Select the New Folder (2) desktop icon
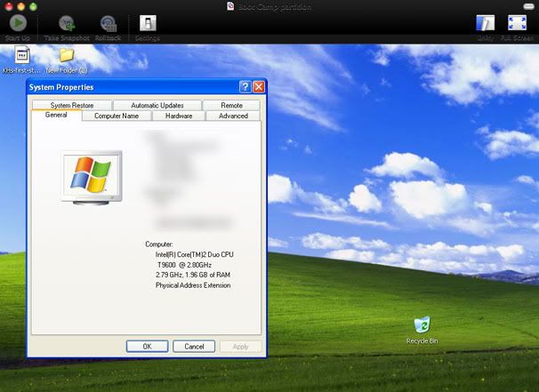Viewport: 539px width, 392px height. [x=67, y=55]
